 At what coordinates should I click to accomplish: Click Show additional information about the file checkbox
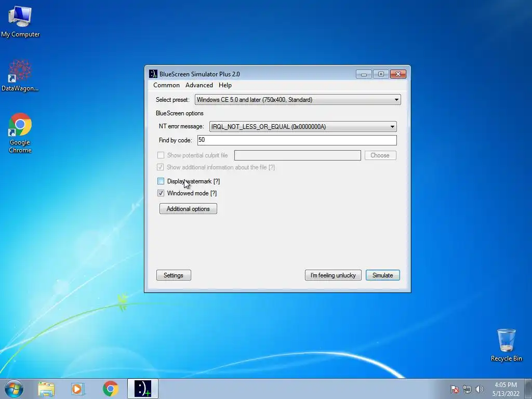pos(160,167)
